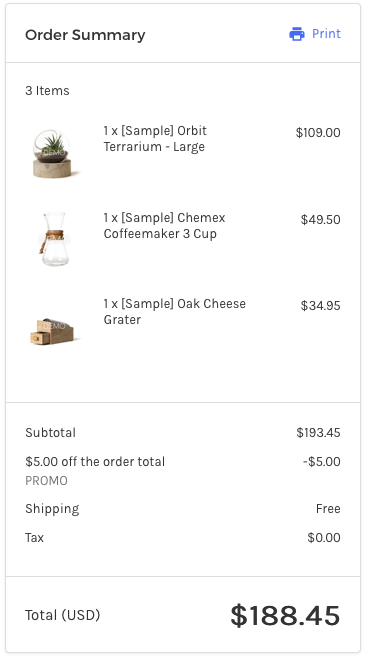Screen dimensions: 365x657
Task: Click the Orbit Terrarium - Large item name
Action: [155, 139]
